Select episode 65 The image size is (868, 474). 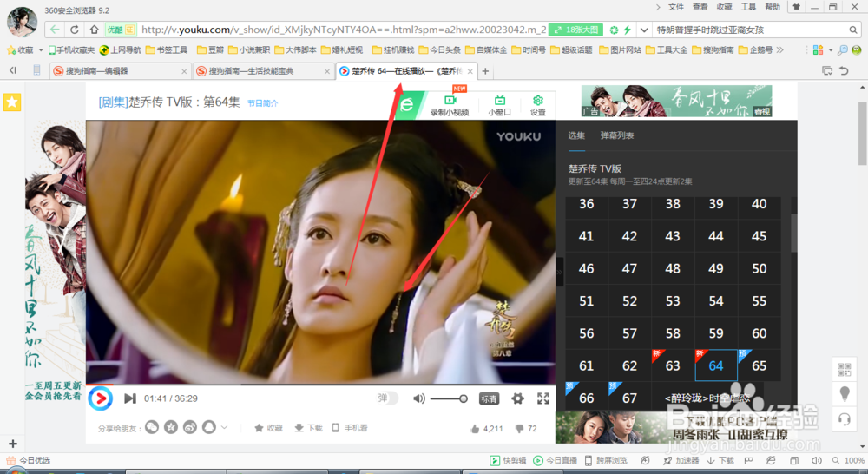(x=759, y=365)
